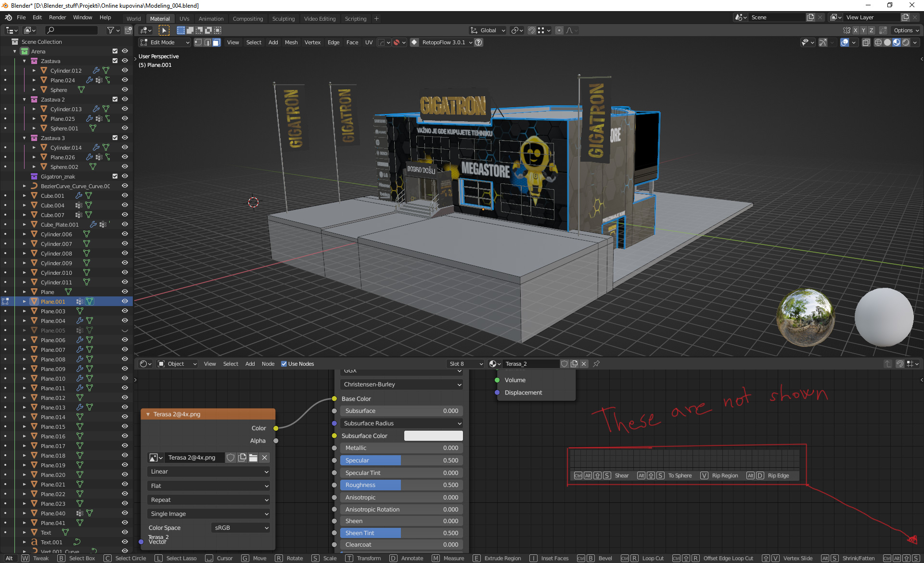Switch to solid viewport shading

pyautogui.click(x=887, y=42)
